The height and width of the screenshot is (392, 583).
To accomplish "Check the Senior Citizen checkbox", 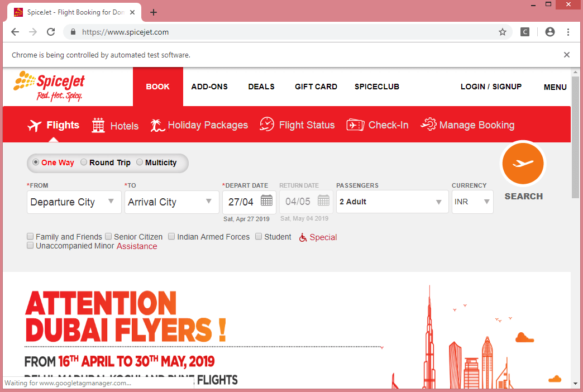I will pyautogui.click(x=108, y=236).
